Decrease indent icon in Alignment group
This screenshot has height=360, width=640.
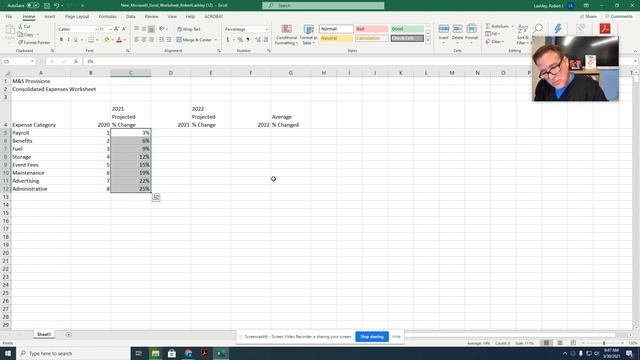[162, 40]
